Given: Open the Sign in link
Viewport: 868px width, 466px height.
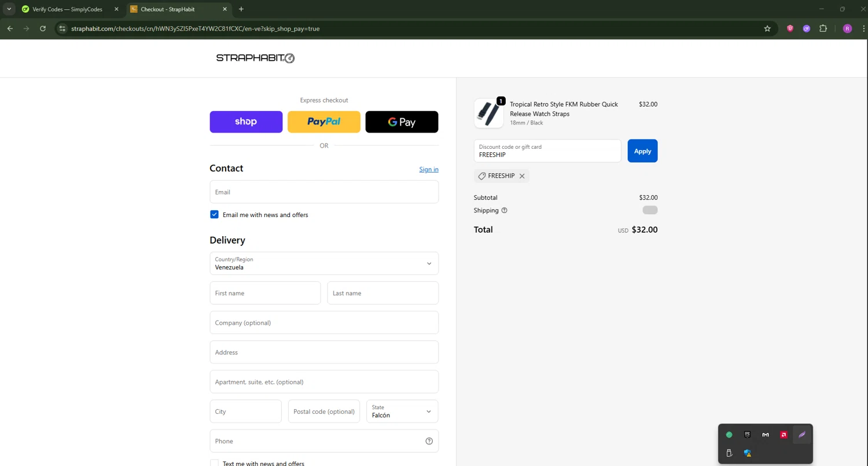Looking at the screenshot, I should 429,169.
